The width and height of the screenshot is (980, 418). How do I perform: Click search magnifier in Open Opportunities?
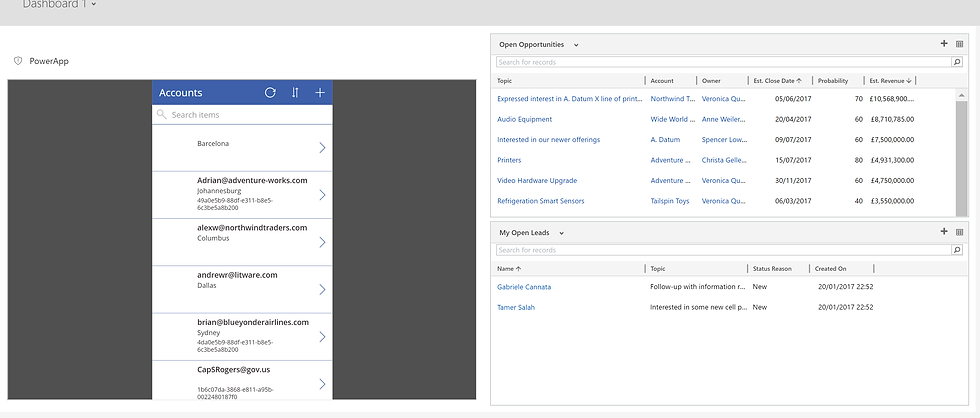(x=957, y=62)
